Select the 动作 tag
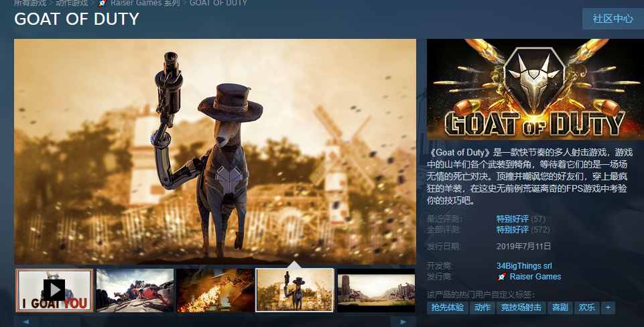 click(x=482, y=308)
